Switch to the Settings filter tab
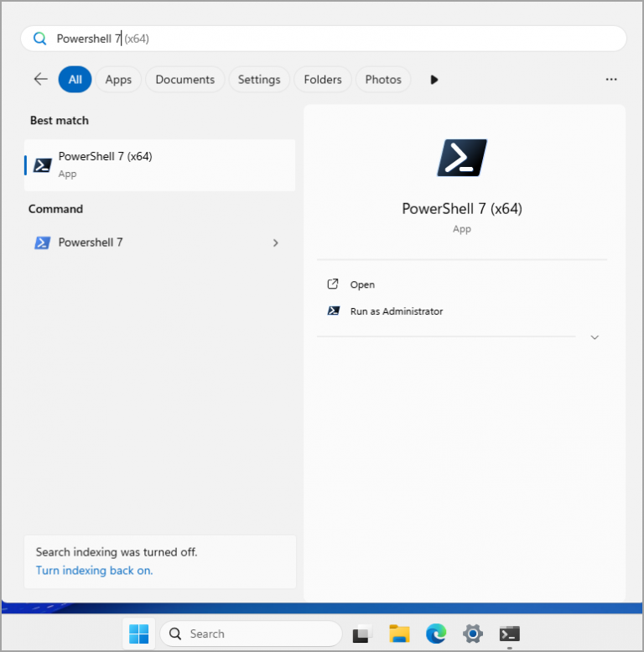The height and width of the screenshot is (652, 644). point(259,80)
